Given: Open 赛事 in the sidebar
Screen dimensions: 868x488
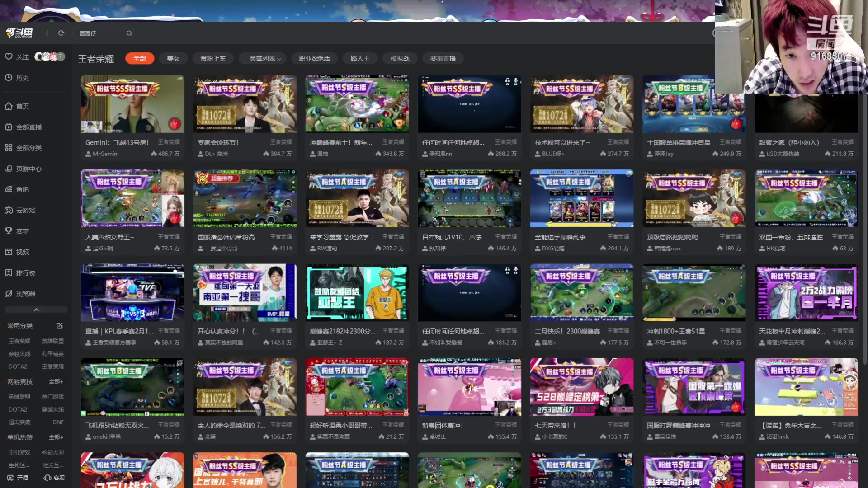Looking at the screenshot, I should tap(17, 231).
